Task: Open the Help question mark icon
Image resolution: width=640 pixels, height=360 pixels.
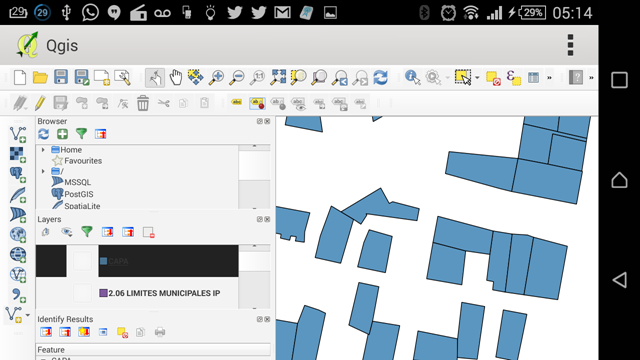Action: click(x=576, y=78)
